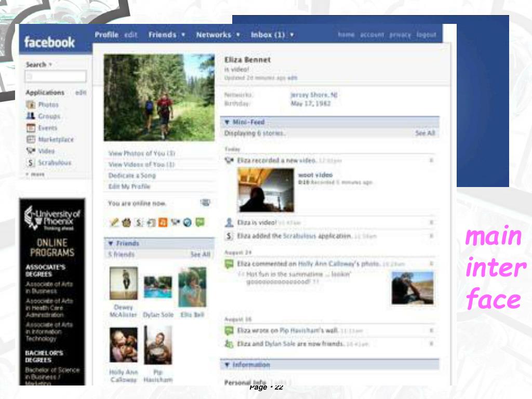Open the Video camera icon in sidebar
The width and height of the screenshot is (532, 399).
[31, 151]
